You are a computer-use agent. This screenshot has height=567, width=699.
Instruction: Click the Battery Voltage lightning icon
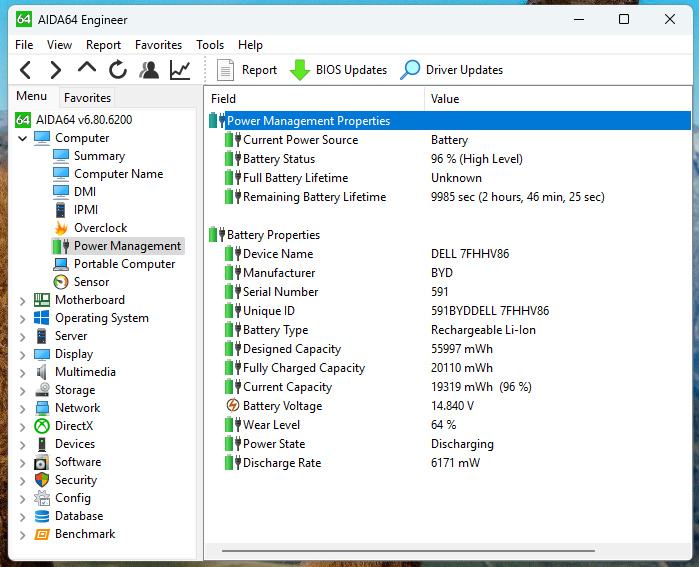[x=233, y=406]
